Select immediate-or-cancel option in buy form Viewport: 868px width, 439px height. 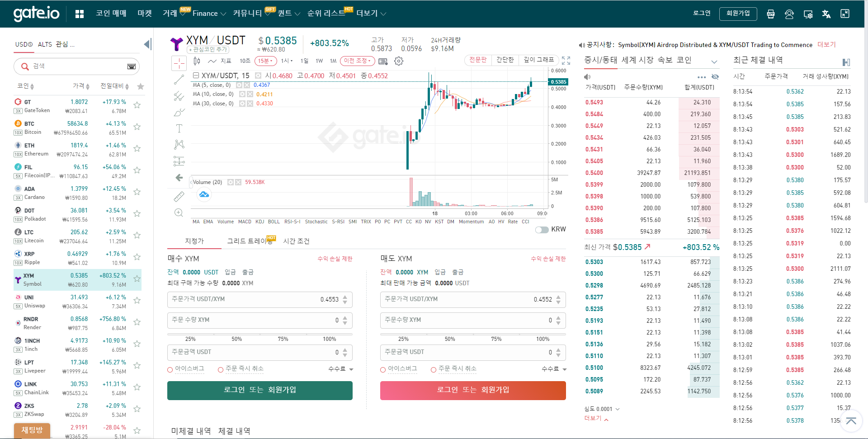pos(221,370)
